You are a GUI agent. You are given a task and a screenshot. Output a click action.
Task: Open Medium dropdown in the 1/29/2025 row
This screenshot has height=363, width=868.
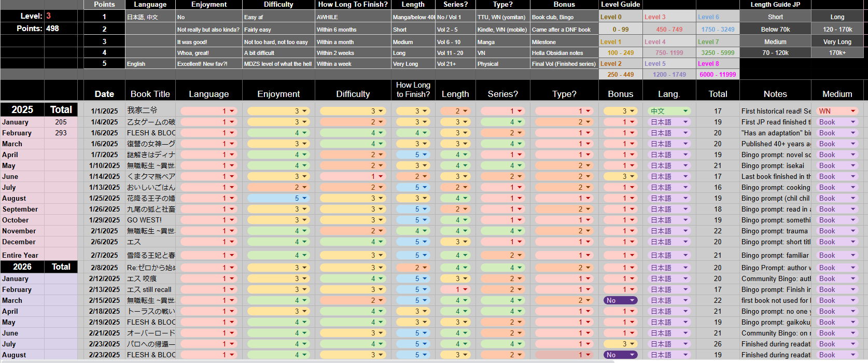837,220
